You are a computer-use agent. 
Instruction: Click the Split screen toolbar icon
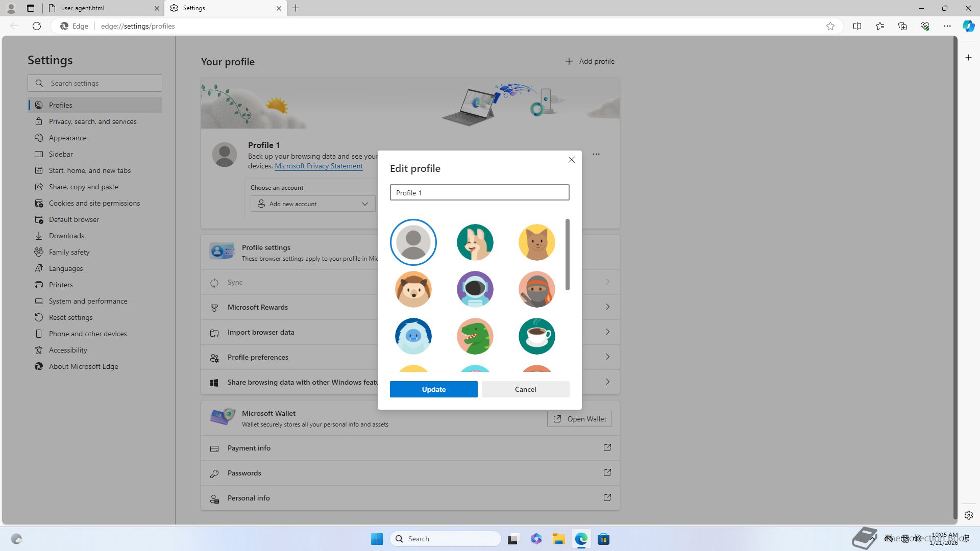point(857,26)
